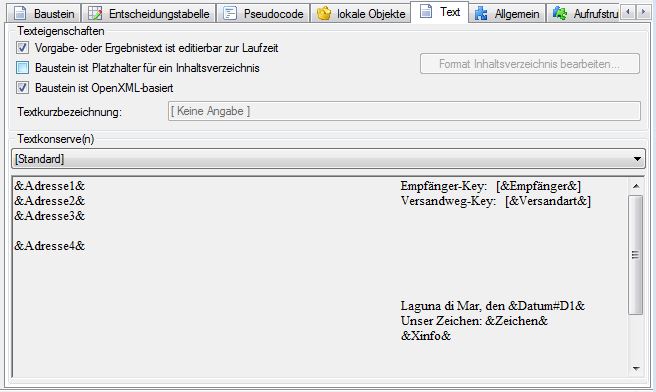Click the Textkurzbezeichnung input field
The width and height of the screenshot is (656, 392).
[x=404, y=111]
